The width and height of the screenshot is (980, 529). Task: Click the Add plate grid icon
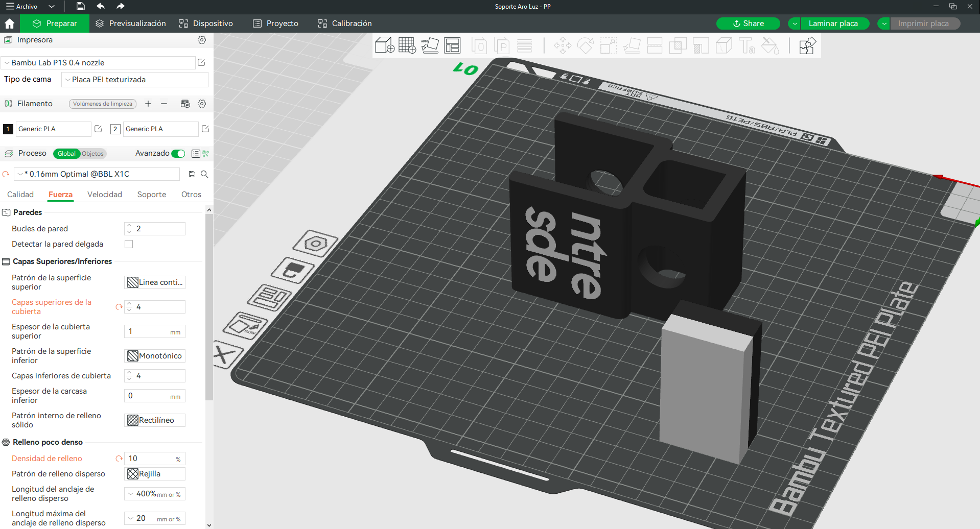pyautogui.click(x=407, y=45)
